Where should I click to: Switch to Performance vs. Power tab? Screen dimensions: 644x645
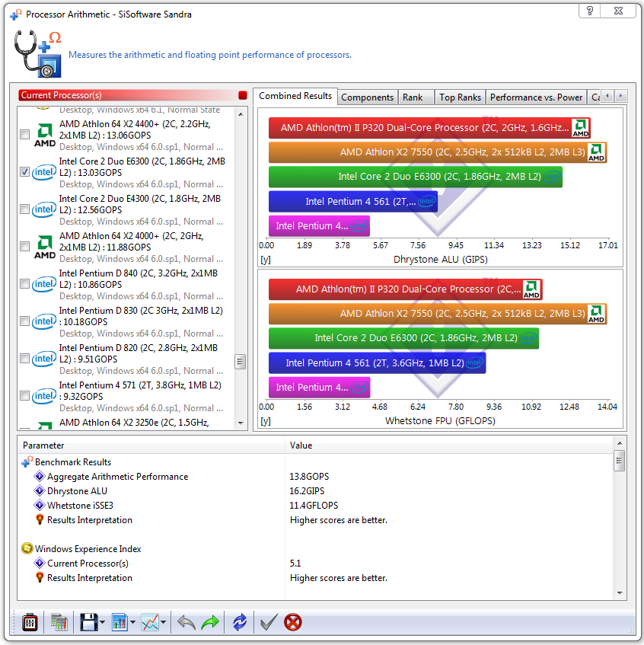click(x=536, y=97)
